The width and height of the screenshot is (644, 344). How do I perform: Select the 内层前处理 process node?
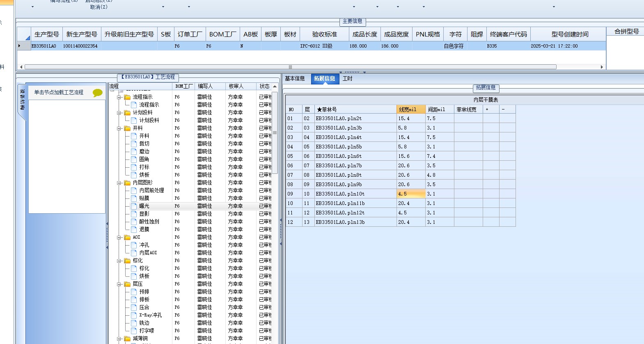(151, 190)
